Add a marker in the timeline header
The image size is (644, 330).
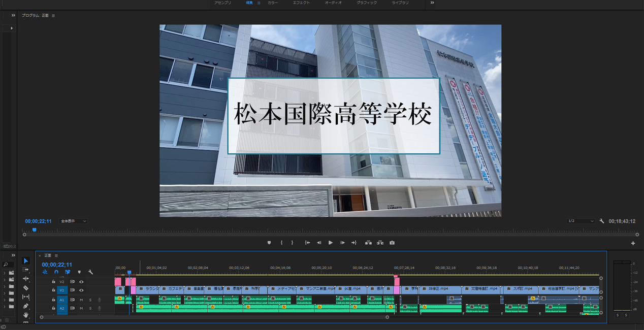79,272
